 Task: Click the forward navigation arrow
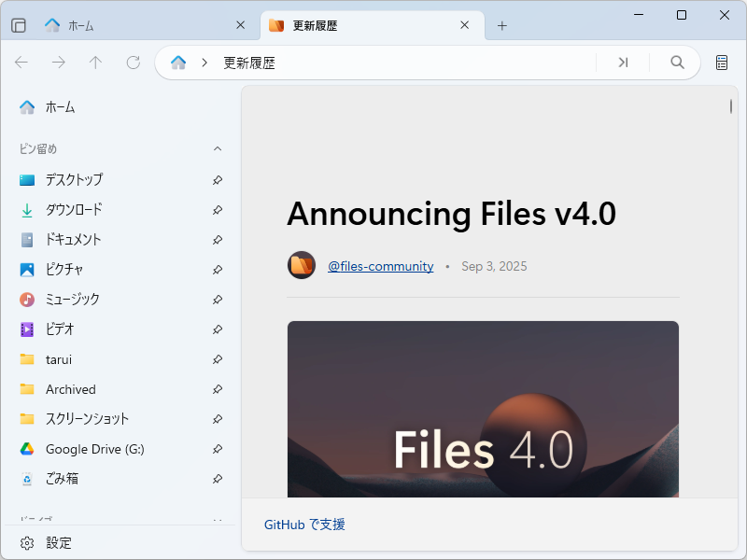pos(58,63)
